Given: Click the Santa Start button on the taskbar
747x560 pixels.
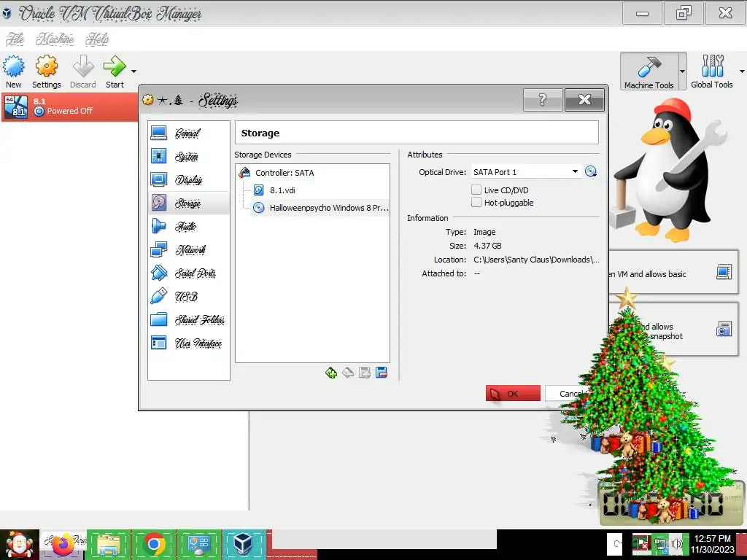Looking at the screenshot, I should point(19,545).
